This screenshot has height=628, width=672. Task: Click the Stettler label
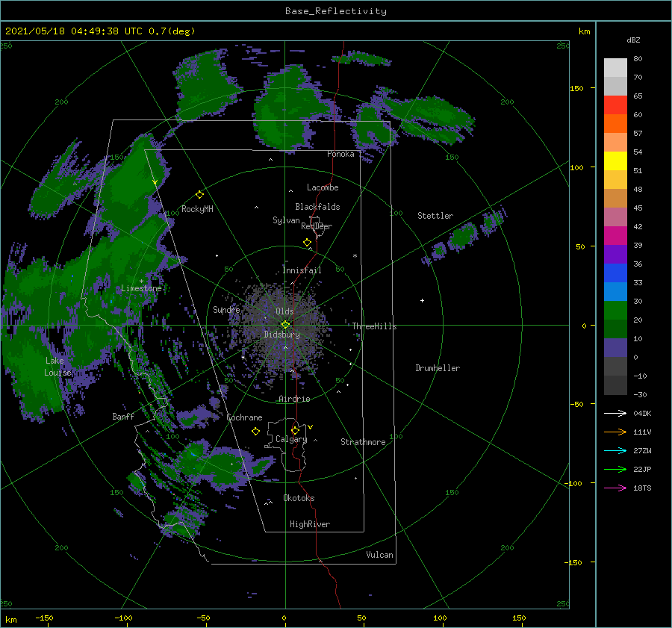pos(435,216)
